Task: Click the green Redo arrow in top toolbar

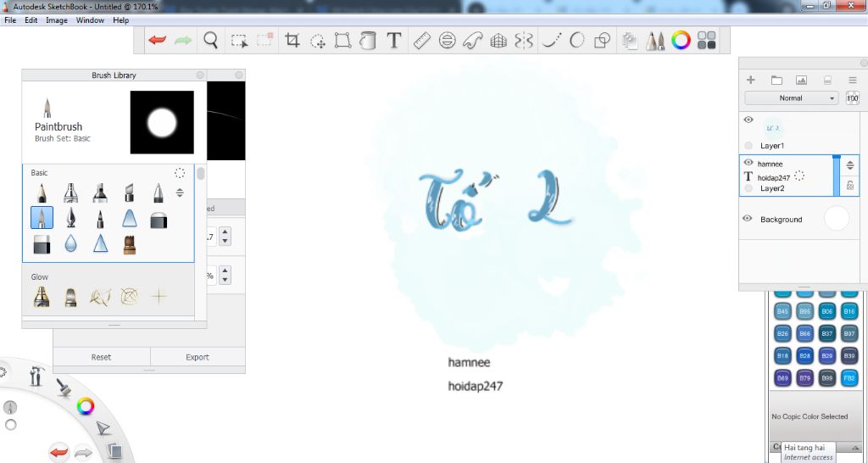Action: 183,40
